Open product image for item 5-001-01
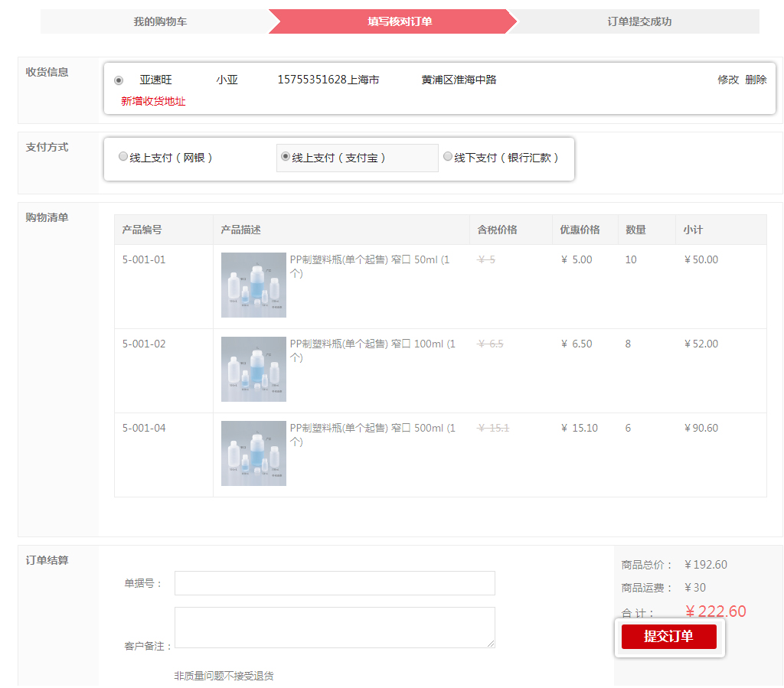The height and width of the screenshot is (688, 784). 253,285
